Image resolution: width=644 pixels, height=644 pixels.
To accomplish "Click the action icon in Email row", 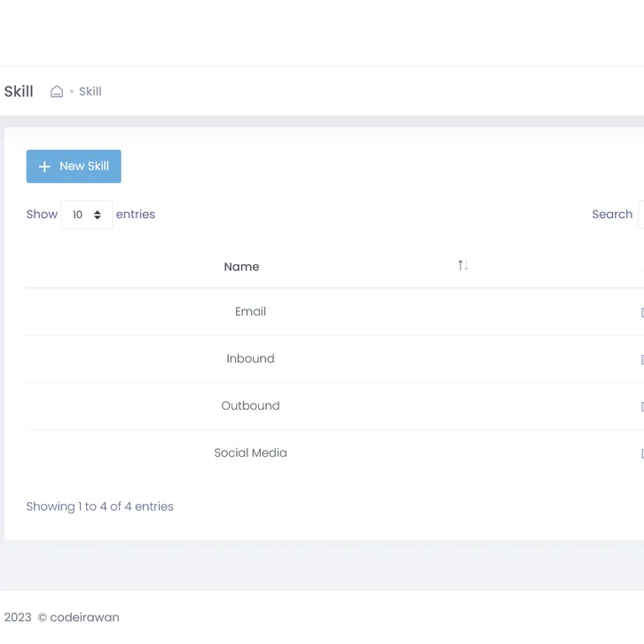I will click(x=641, y=312).
